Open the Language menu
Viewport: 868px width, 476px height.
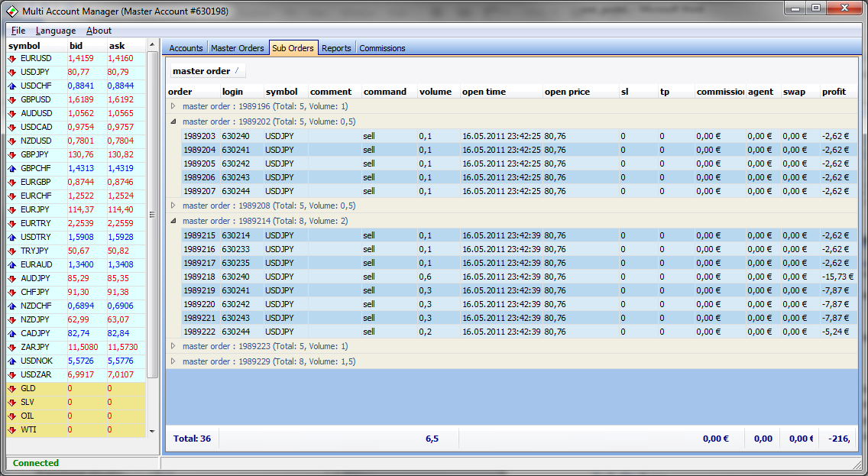click(x=55, y=31)
